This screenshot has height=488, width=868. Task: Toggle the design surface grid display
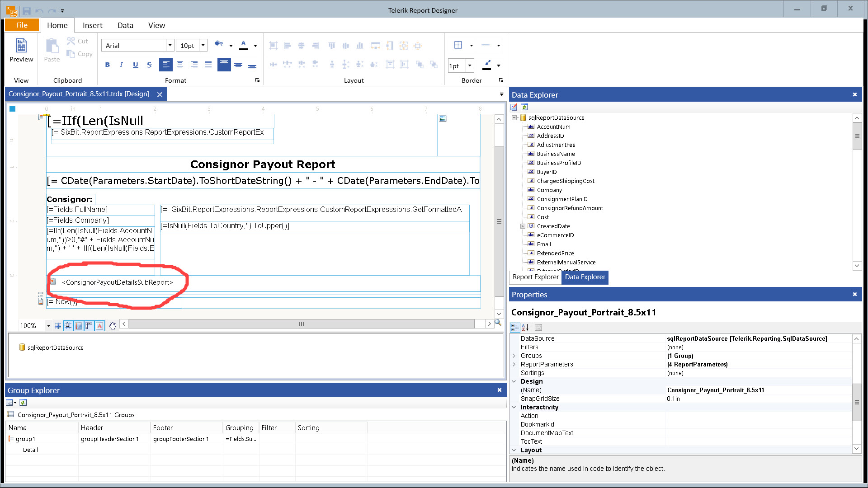coord(58,325)
